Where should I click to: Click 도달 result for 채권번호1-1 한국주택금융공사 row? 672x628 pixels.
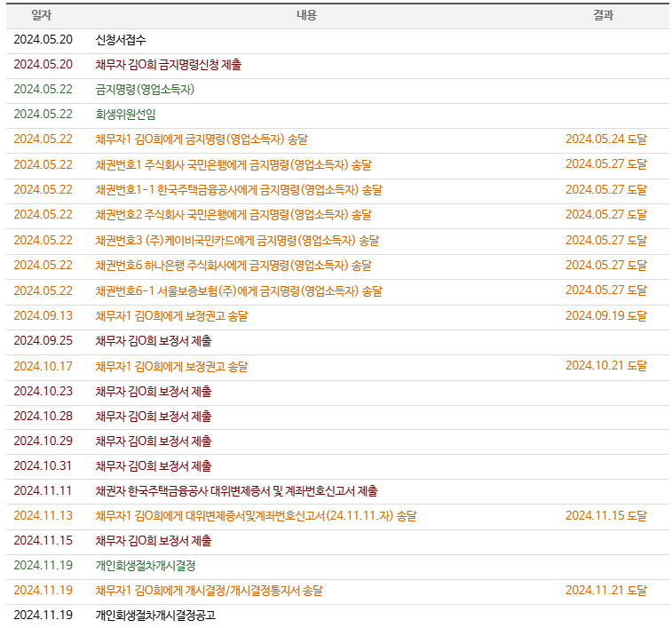606,189
